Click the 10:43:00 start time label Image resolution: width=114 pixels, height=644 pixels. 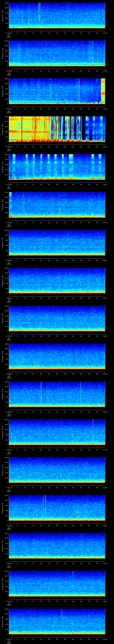click(9, 564)
